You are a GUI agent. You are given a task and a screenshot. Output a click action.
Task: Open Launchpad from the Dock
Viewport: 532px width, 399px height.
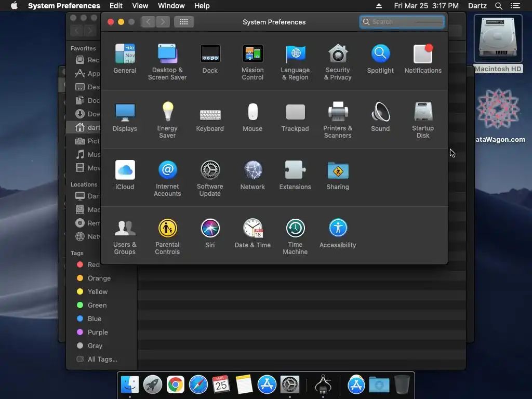[x=153, y=385]
